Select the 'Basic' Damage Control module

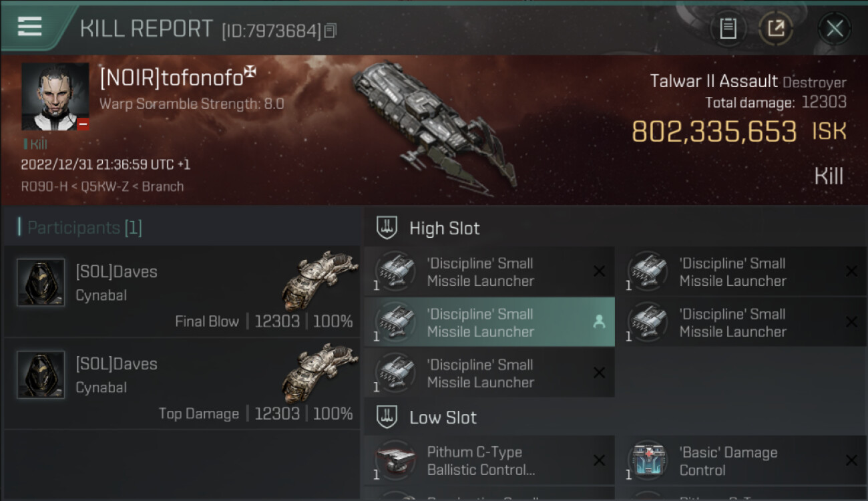(x=742, y=461)
